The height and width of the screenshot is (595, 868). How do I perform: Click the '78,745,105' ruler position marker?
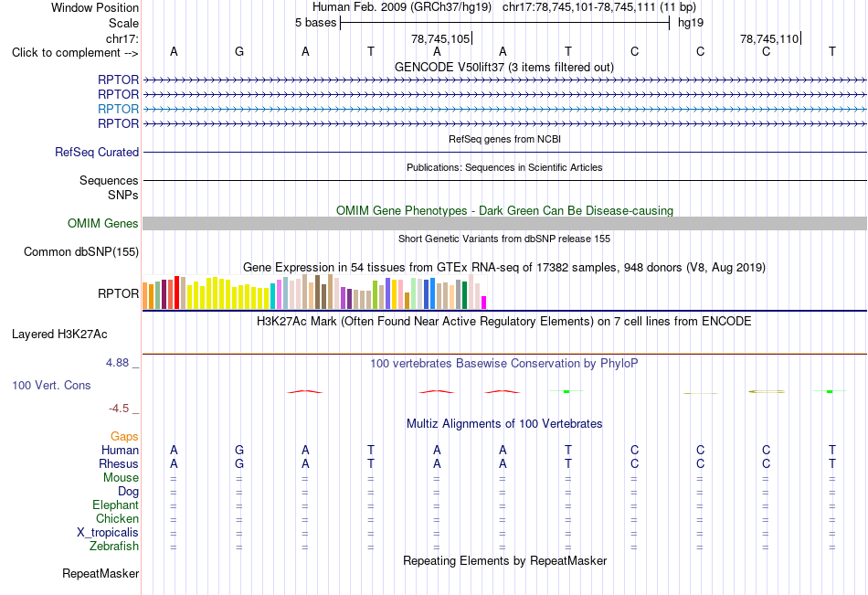440,38
